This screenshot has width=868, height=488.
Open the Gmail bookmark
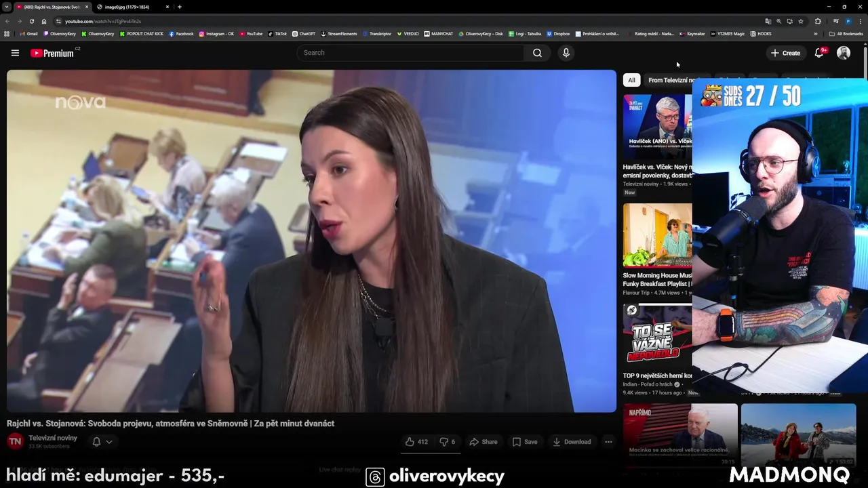pos(28,33)
